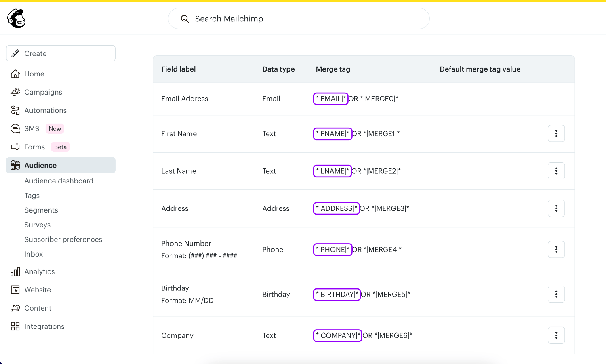Open Audience dashboard
This screenshot has height=364, width=606.
click(x=59, y=181)
